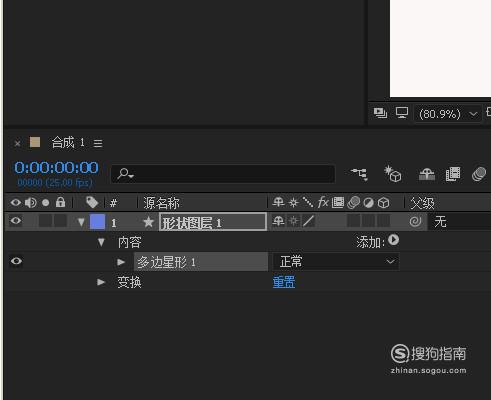Image resolution: width=491 pixels, height=400 pixels.
Task: Select the 变换 property row
Action: [x=129, y=282]
